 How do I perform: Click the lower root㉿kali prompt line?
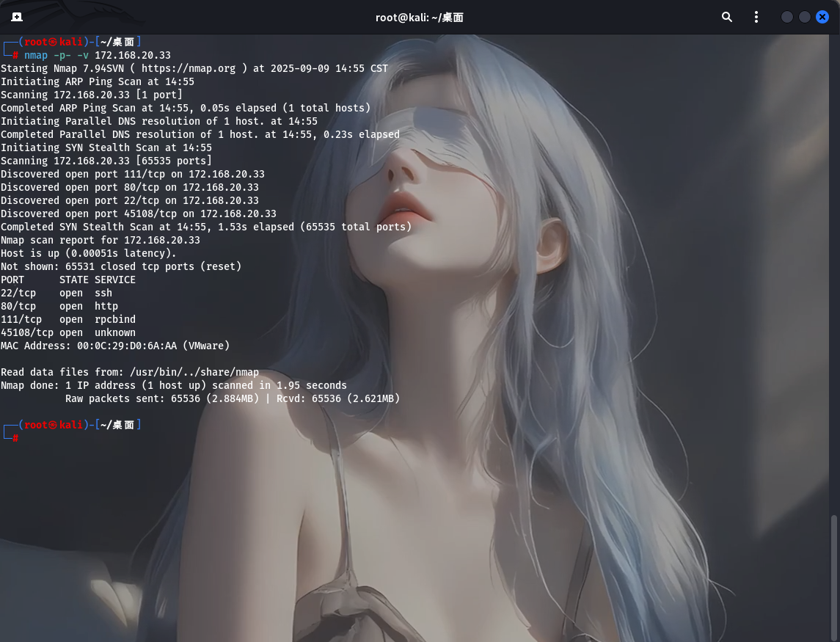tap(73, 425)
